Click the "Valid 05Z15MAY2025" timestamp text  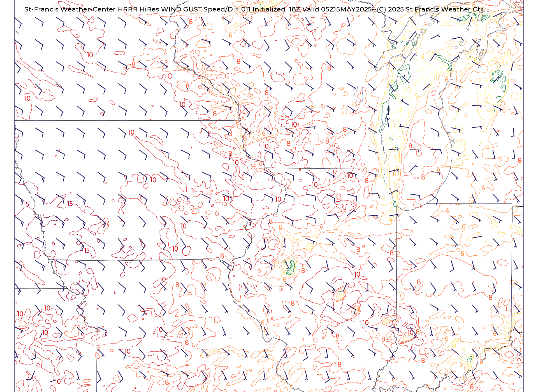click(x=337, y=9)
